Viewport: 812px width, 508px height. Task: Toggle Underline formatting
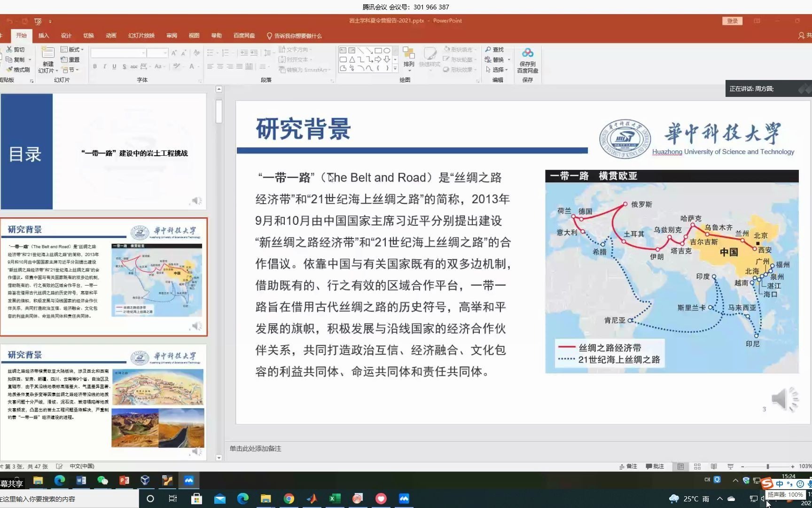click(x=114, y=66)
